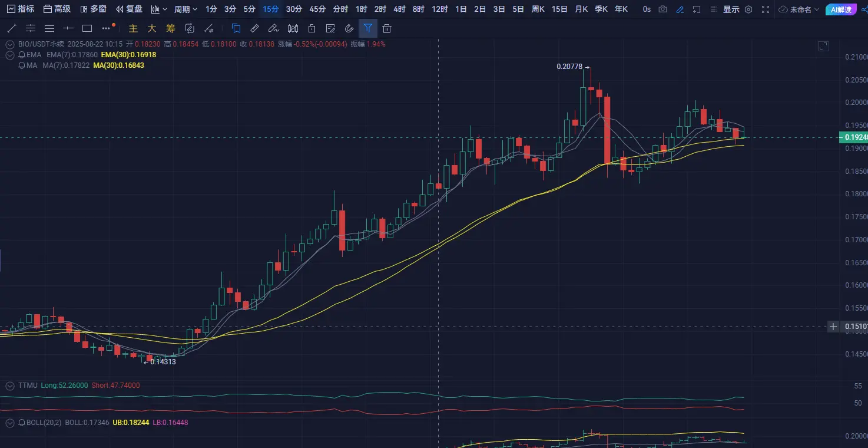Toggle the blue pencil drawing mode icon
This screenshot has height=448, width=868.
pyautogui.click(x=680, y=9)
